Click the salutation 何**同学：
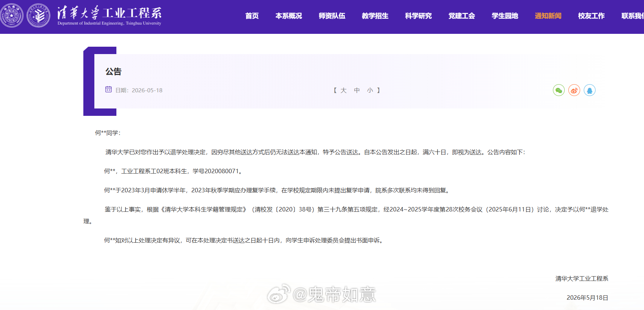This screenshot has height=310, width=644. click(108, 133)
